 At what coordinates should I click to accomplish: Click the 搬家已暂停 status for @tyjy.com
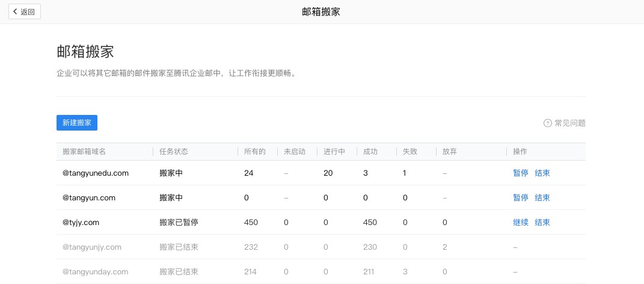click(x=179, y=222)
